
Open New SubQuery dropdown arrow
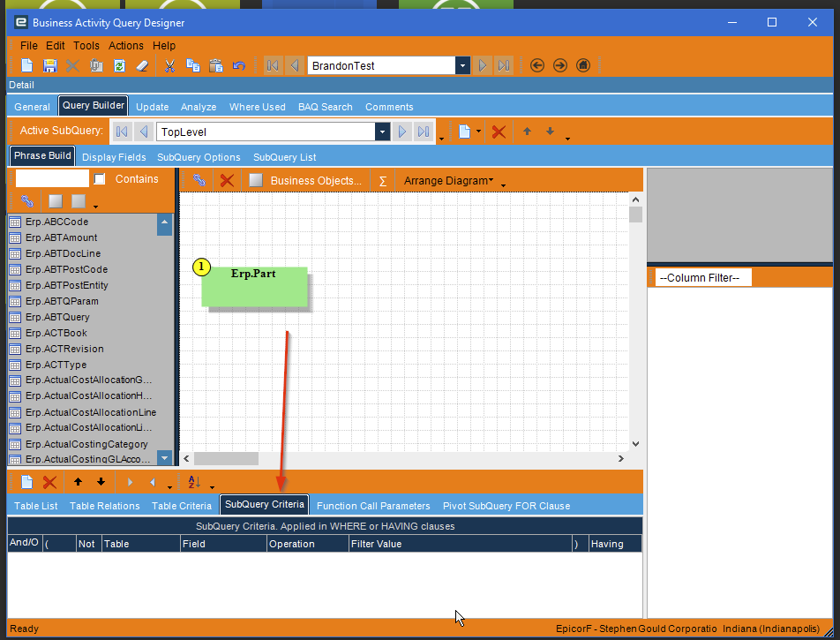478,132
